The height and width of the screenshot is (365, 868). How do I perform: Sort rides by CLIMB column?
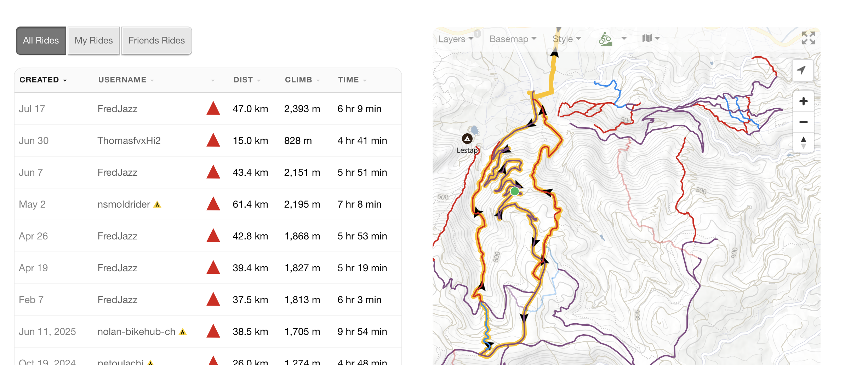point(302,80)
